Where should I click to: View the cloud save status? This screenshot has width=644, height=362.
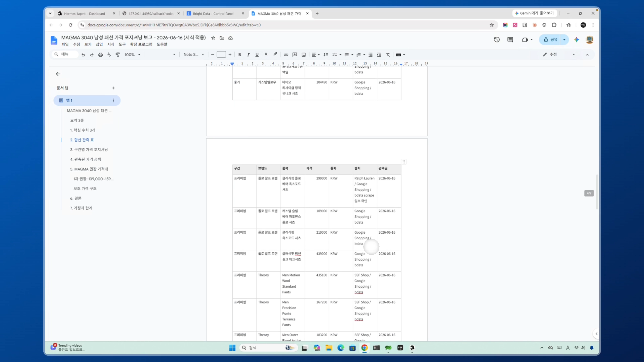tap(230, 38)
